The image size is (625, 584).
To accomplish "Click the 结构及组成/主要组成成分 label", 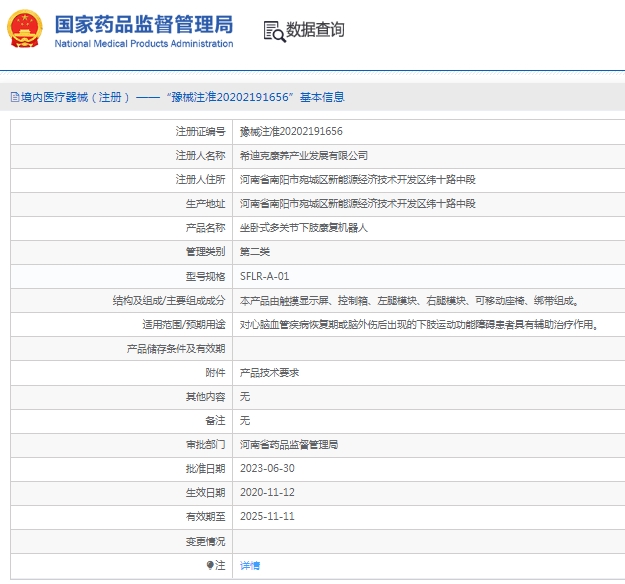I will 169,301.
